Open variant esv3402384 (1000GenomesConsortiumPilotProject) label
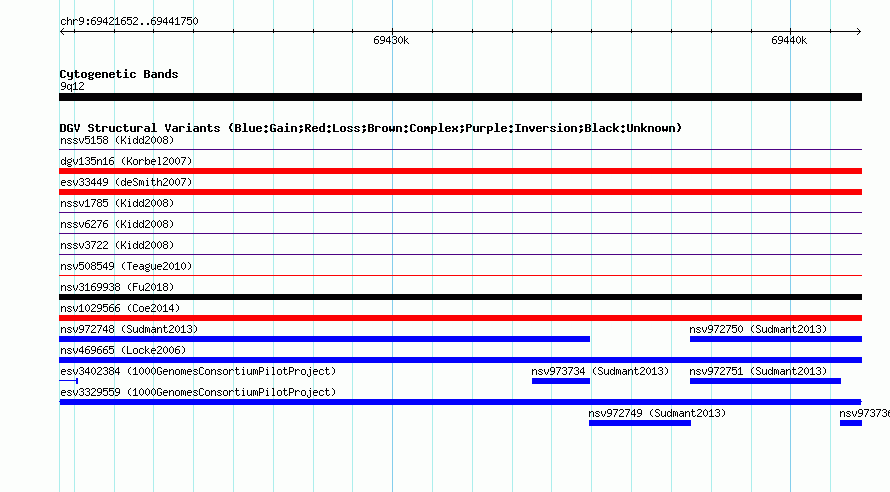890x492 pixels. [198, 371]
